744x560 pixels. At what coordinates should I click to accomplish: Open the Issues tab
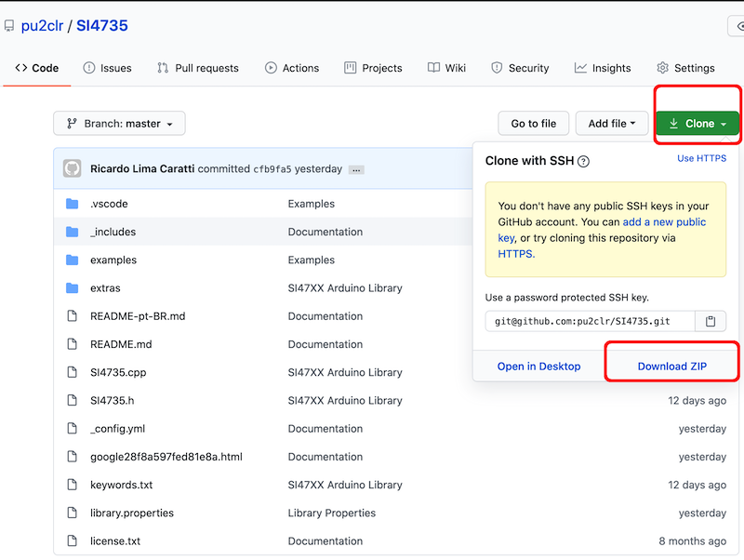(x=107, y=68)
